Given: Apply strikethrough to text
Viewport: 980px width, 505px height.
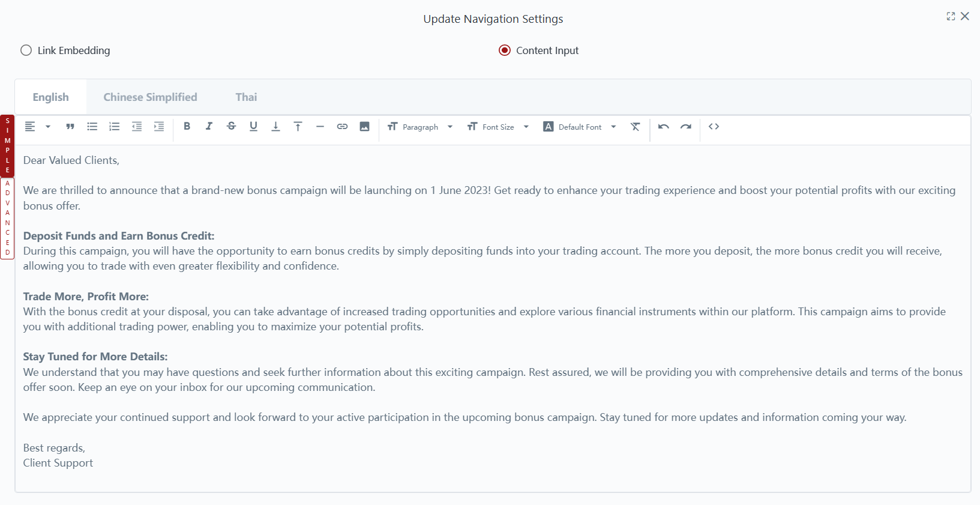Looking at the screenshot, I should point(231,127).
